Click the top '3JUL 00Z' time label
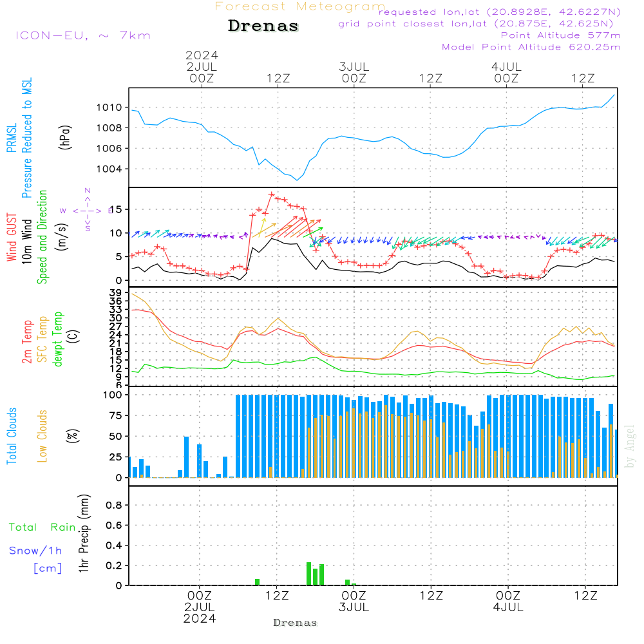 click(354, 72)
